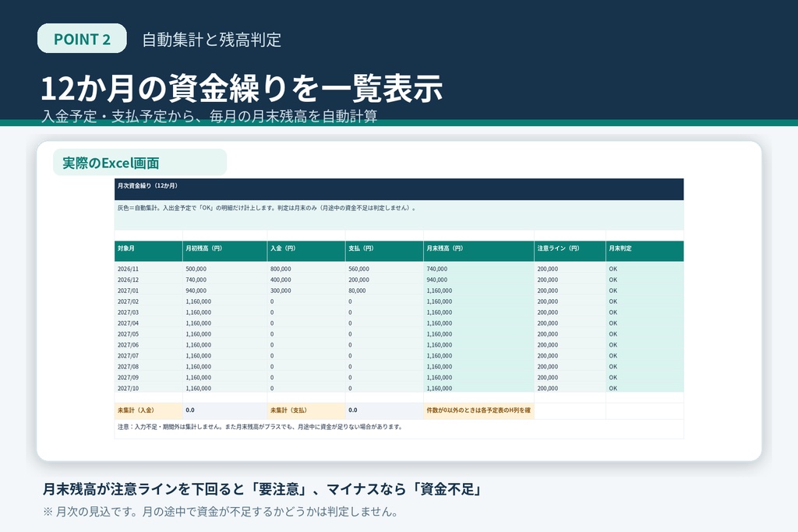Screen dimensions: 798x532
Task: Click the 未集計（支払） label cell
Action: pos(305,410)
